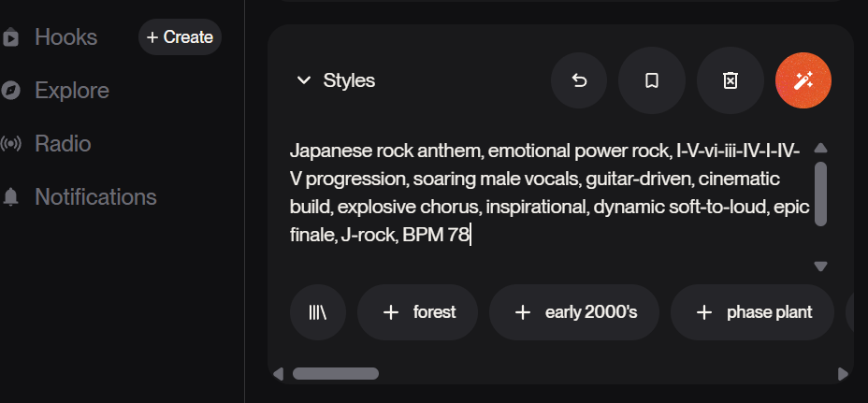The image size is (868, 403).
Task: Click the bookmark save style icon
Action: pos(652,80)
